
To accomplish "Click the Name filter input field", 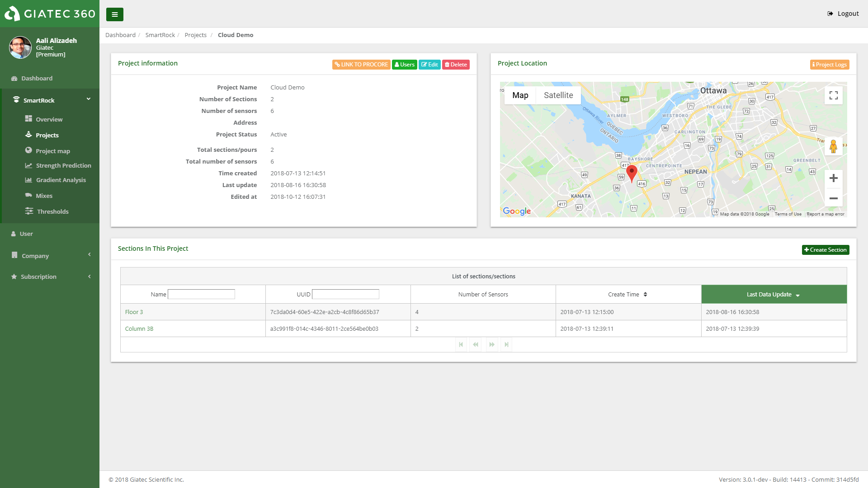I will 201,295.
